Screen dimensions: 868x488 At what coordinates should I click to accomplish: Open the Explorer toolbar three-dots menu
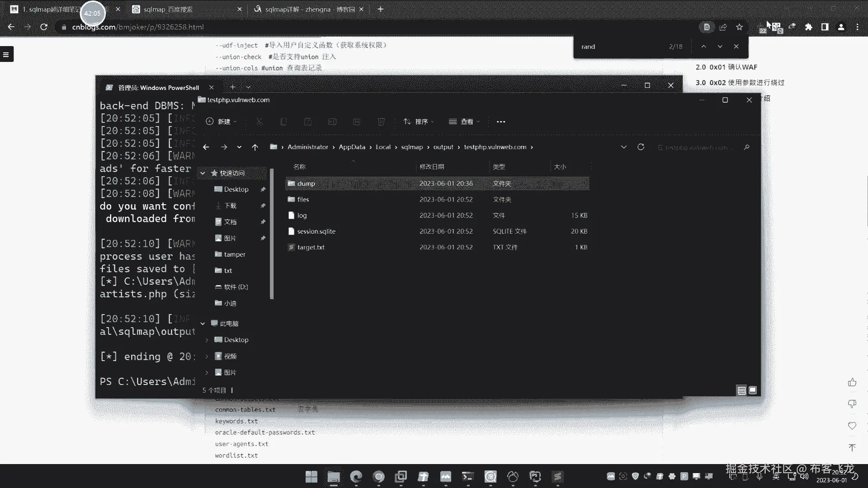click(x=501, y=122)
